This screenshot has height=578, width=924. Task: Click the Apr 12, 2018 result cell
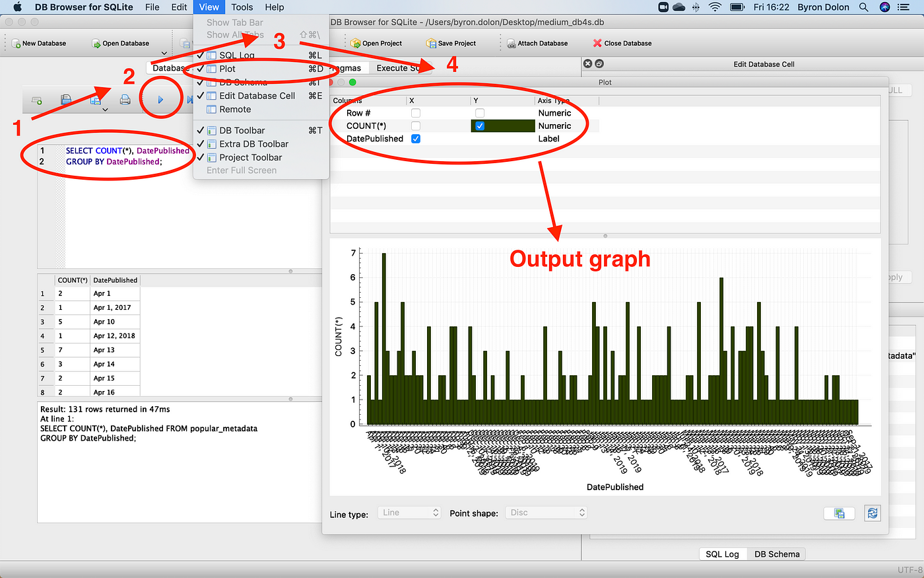tap(115, 336)
